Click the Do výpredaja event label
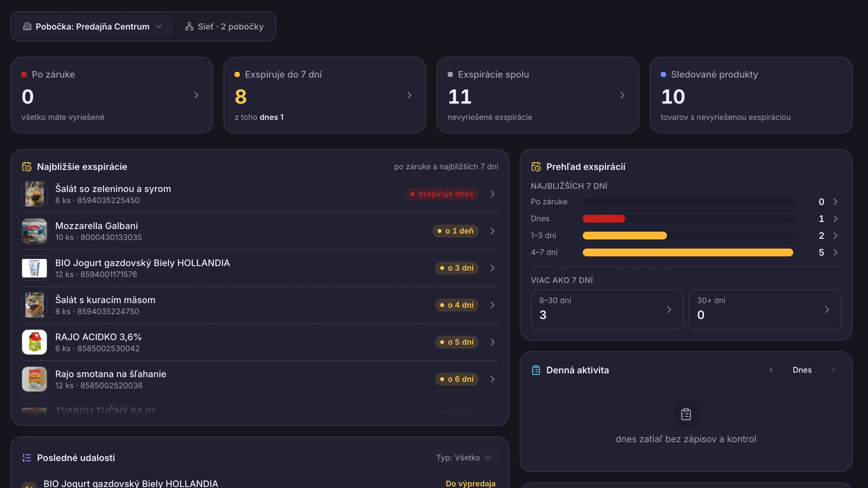This screenshot has width=868, height=488. (470, 483)
